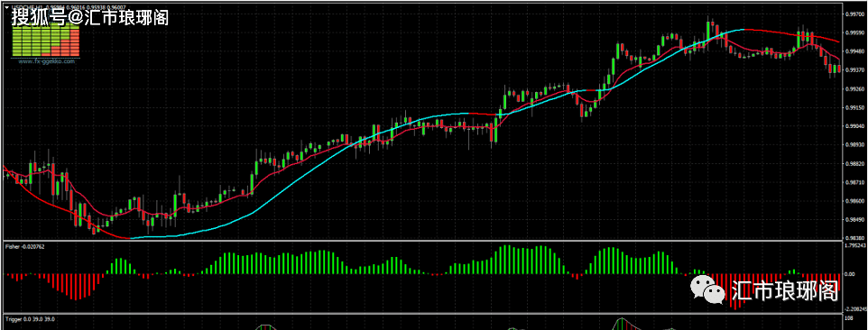
Task: Click price level 0.98490 on the axis
Action: pos(854,220)
